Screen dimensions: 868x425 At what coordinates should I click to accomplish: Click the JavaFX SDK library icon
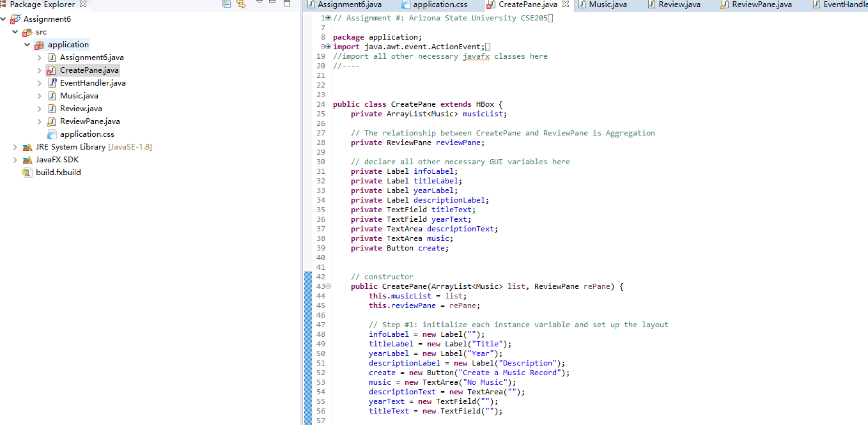(x=27, y=160)
